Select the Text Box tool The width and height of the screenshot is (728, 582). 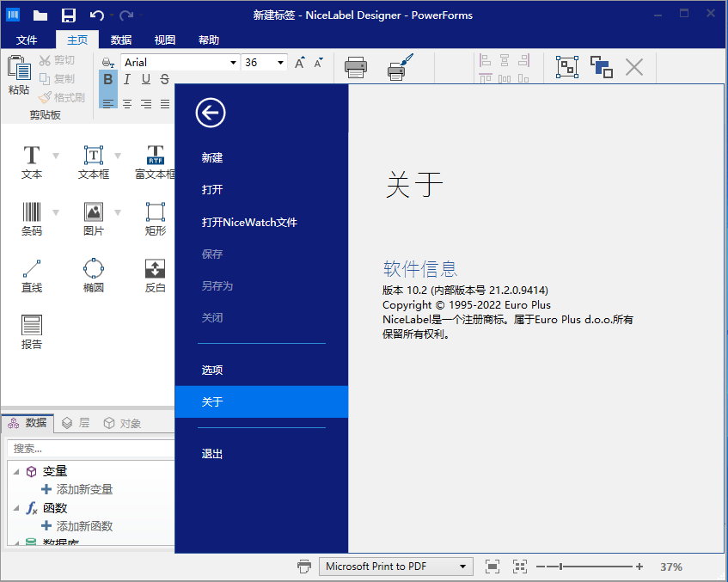tap(94, 162)
